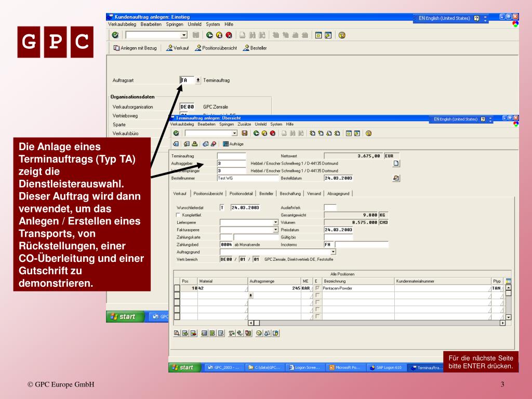Switch to Versand tab
532x399 pixels.
click(314, 193)
